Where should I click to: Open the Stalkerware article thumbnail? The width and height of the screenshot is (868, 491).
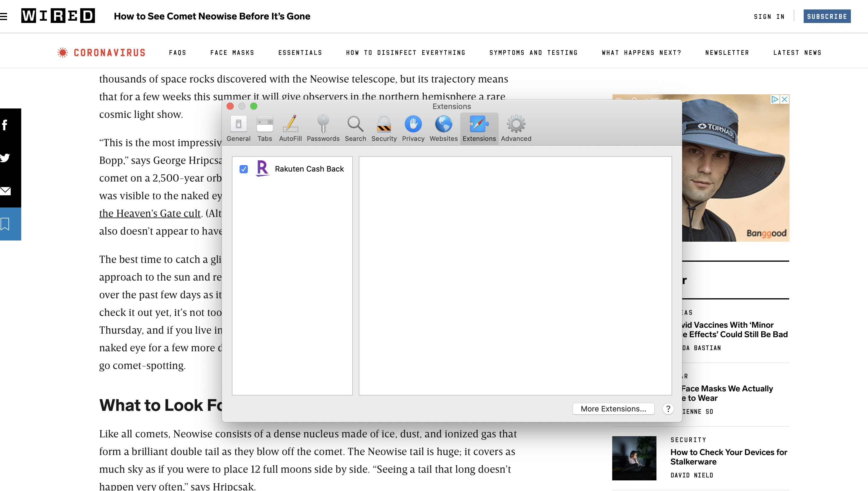[x=634, y=458]
